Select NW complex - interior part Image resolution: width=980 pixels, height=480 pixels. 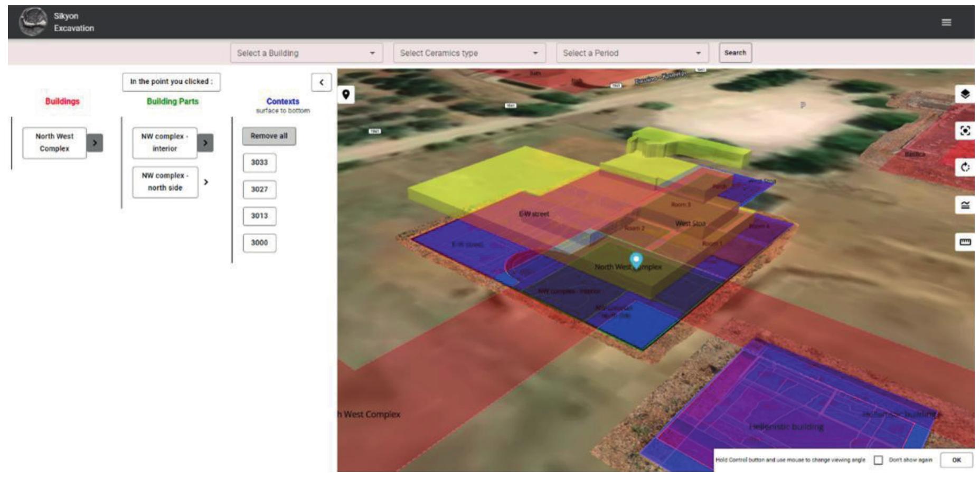pyautogui.click(x=165, y=142)
